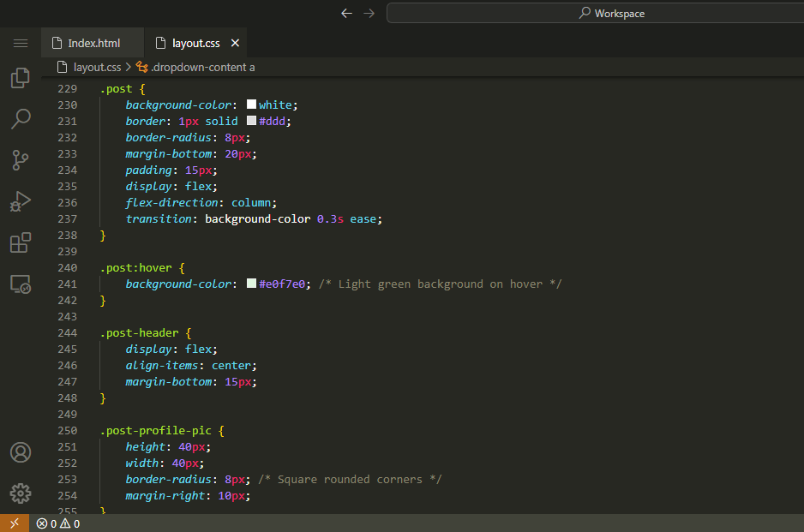The image size is (804, 532).
Task: Open the Search view icon
Action: 21,118
